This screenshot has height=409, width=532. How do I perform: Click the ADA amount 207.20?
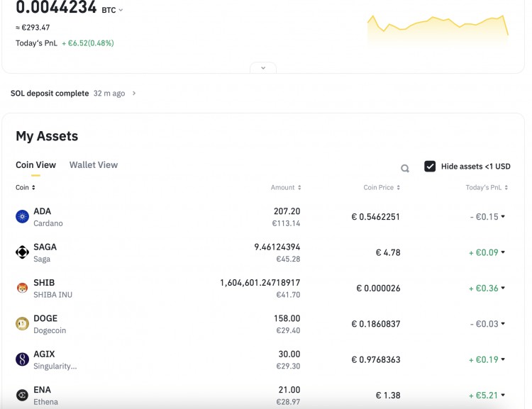coord(287,211)
